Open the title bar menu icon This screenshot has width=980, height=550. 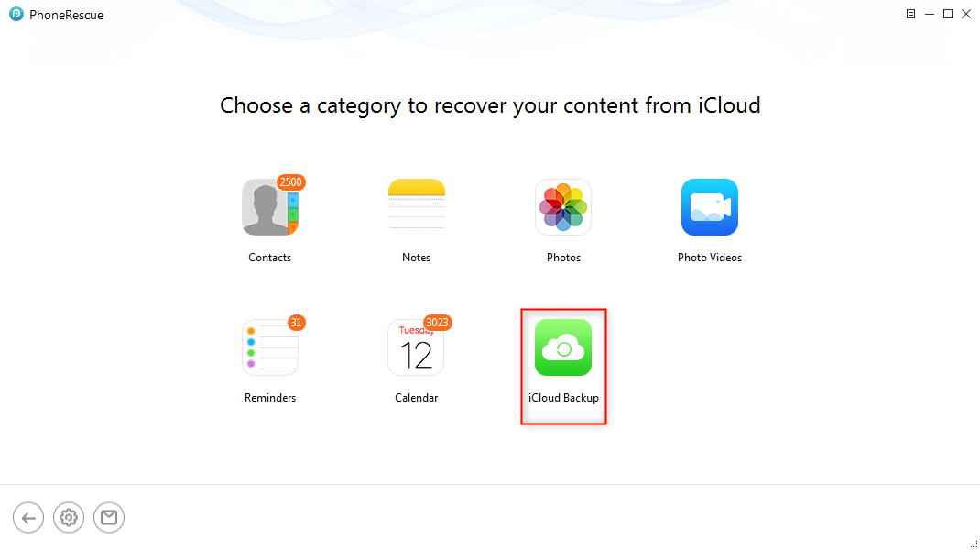(910, 14)
